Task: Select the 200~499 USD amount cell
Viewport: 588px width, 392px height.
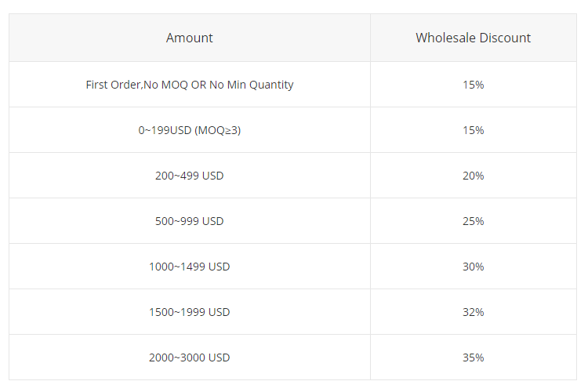Action: click(190, 176)
